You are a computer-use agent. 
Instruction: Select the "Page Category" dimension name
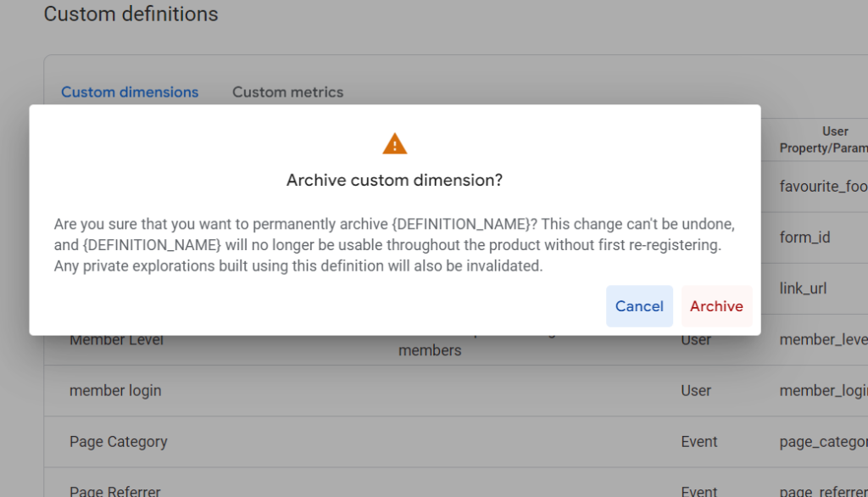(x=119, y=442)
